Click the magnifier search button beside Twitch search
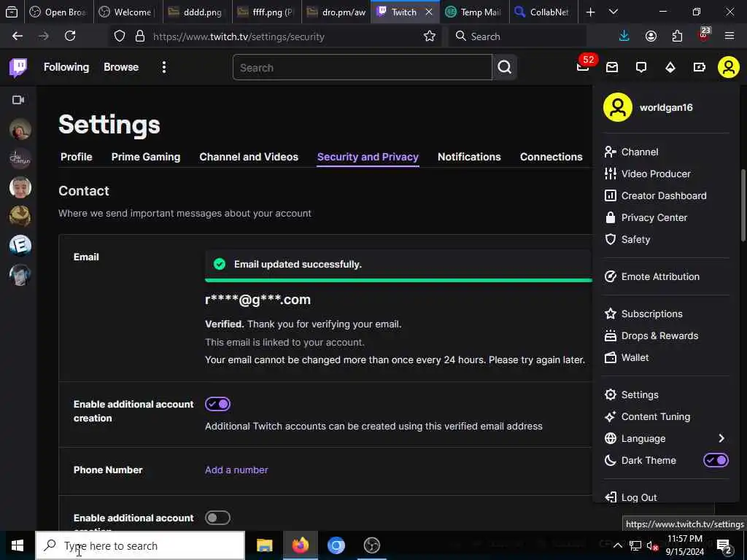This screenshot has width=747, height=560. point(505,67)
